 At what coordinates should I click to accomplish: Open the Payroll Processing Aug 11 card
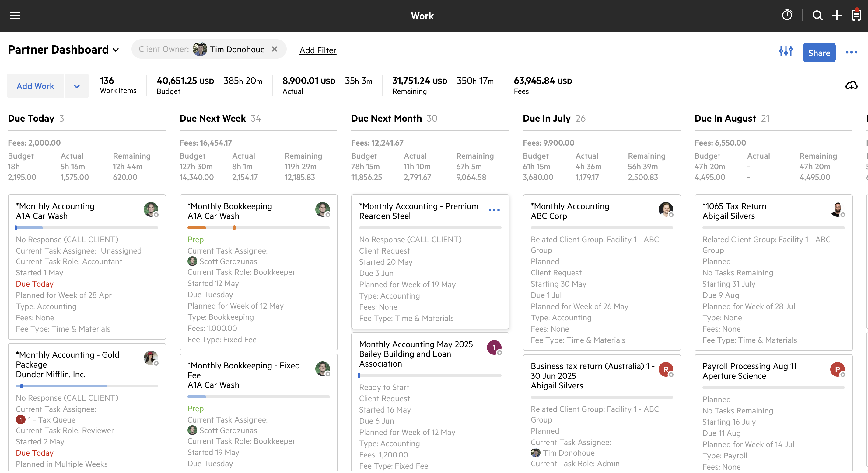click(x=749, y=366)
